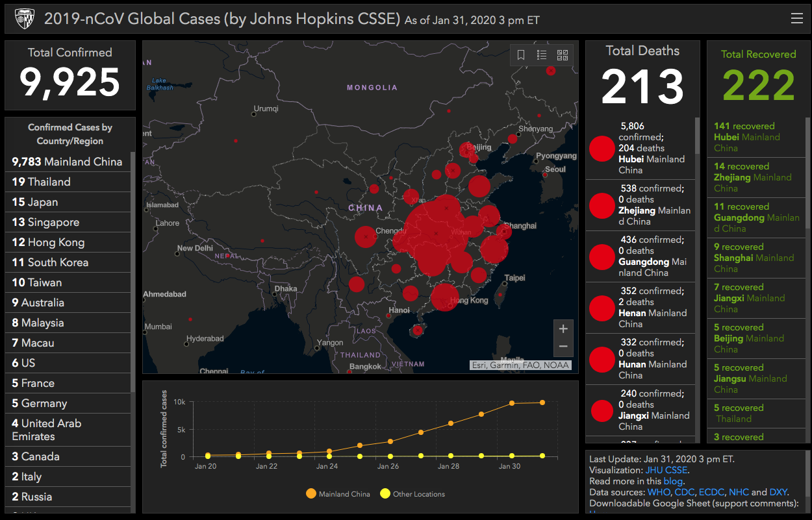The height and width of the screenshot is (520, 812).
Task: Click the red case marker on Hainan island
Action: (417, 330)
